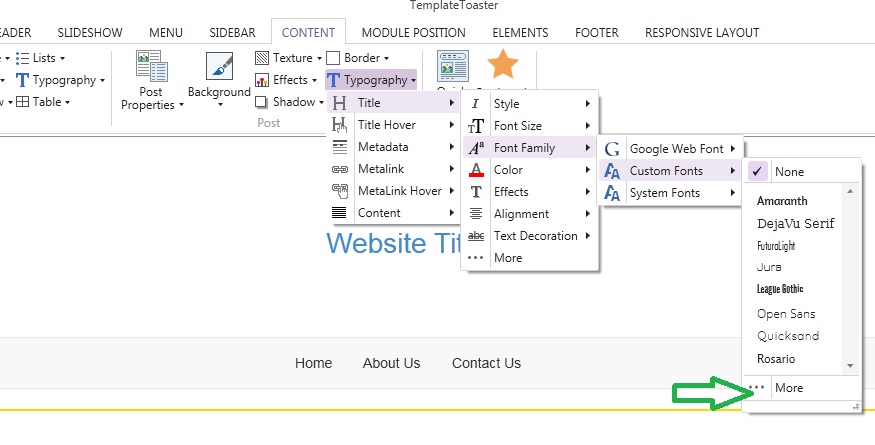Open the Color option with red underline
875x445 pixels.
[508, 170]
